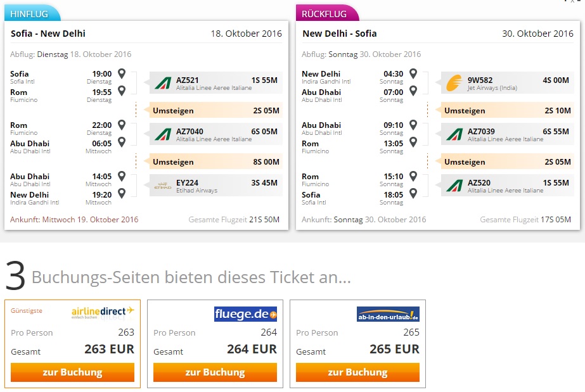Click the location pin for New Delhi 04:30 departure
Screen dimensions: 585x392
[x=413, y=73]
